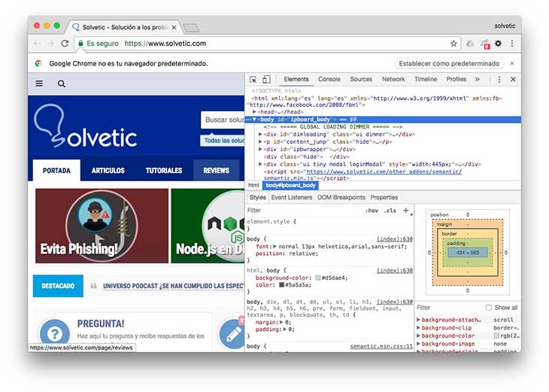Expand the div dimloading node

(x=260, y=134)
